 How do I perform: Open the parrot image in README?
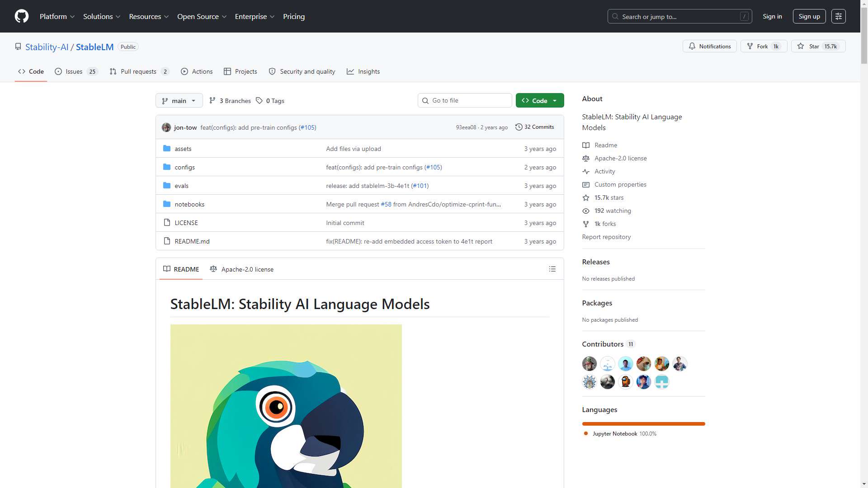[x=286, y=406]
